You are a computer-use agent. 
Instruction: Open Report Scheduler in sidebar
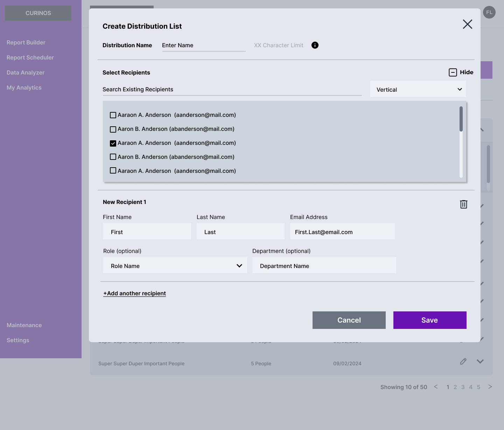coord(30,57)
